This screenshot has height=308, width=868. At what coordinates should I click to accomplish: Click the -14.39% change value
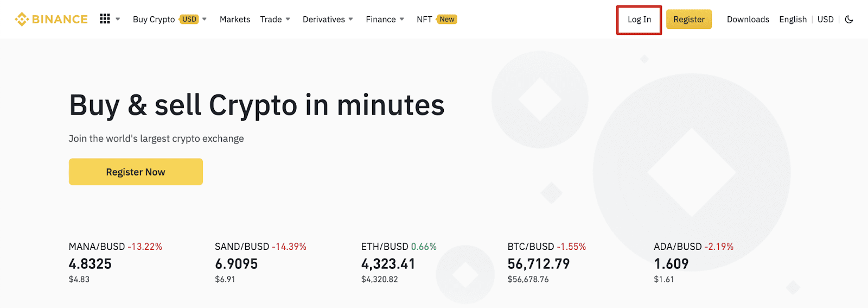(289, 247)
